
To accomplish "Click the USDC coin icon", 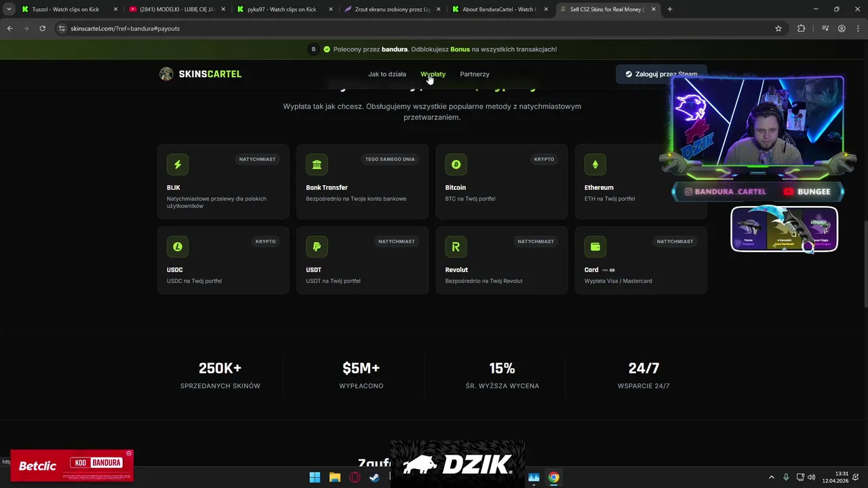I will tap(178, 247).
